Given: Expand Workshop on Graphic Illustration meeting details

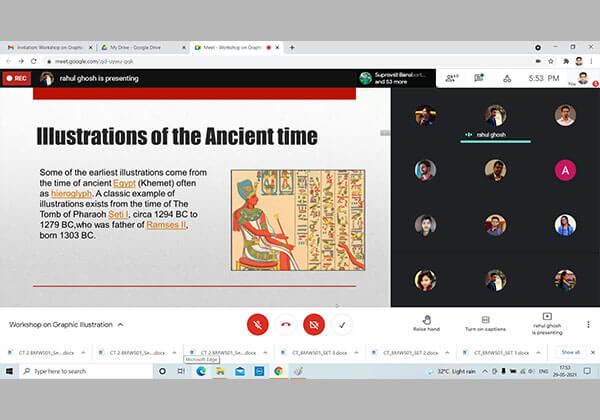Looking at the screenshot, I should 121,325.
